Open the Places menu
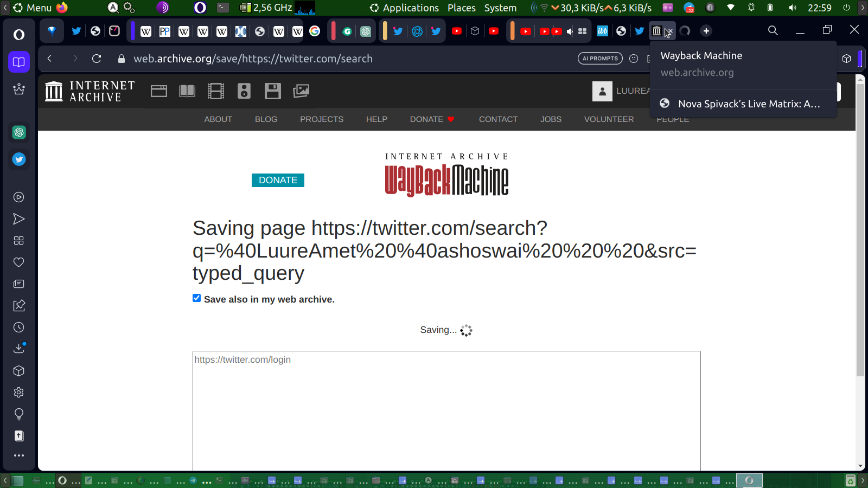The height and width of the screenshot is (488, 868). 462,8
